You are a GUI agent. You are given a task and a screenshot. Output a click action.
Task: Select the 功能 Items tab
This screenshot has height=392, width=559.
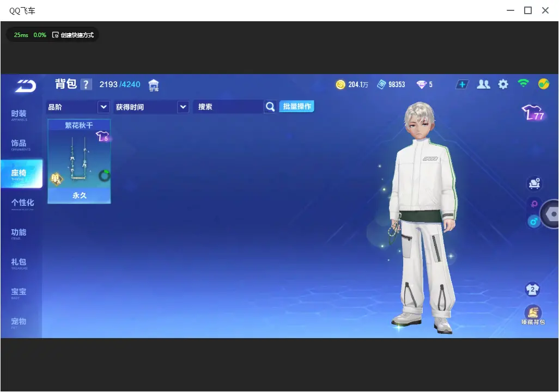click(19, 234)
